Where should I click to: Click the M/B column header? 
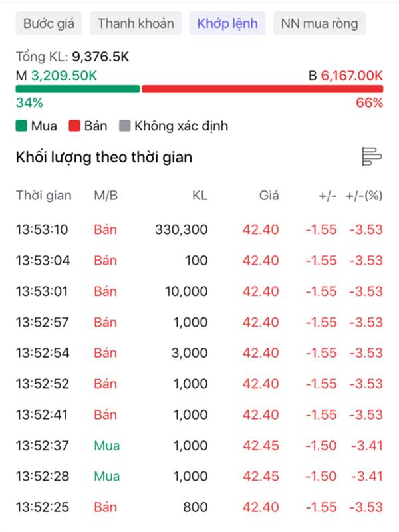[106, 196]
